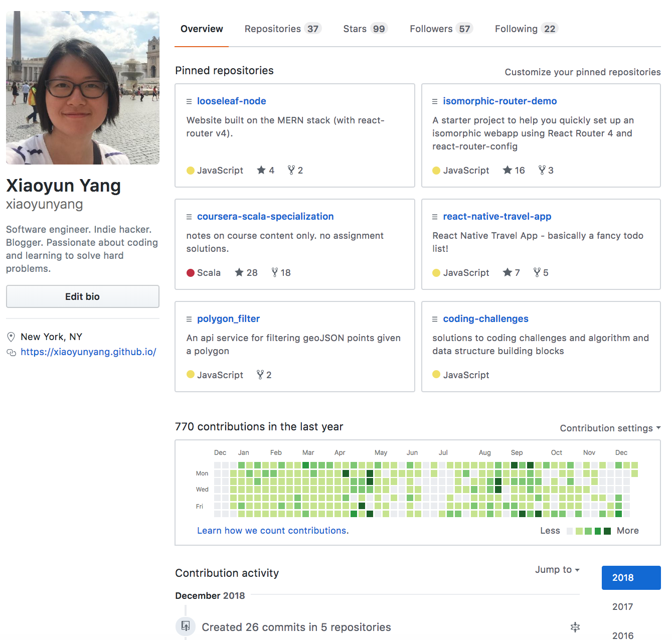Open the isomorphic-router-demo repository
Screen dimensions: 672x640
tap(500, 101)
